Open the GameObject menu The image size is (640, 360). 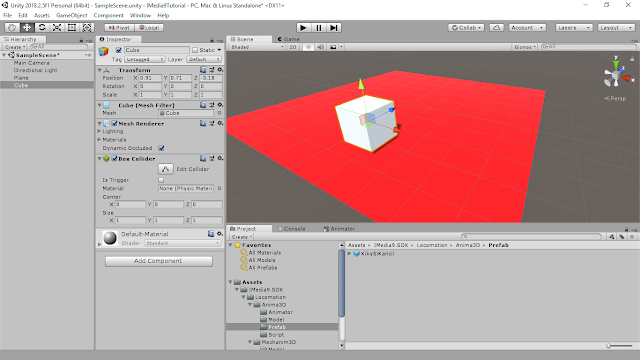71,15
